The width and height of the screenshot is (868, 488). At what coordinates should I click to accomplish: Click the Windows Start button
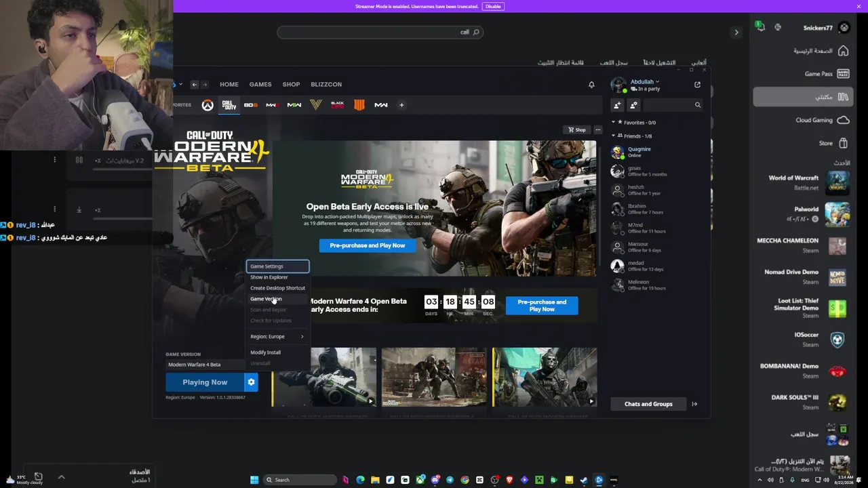click(x=254, y=480)
